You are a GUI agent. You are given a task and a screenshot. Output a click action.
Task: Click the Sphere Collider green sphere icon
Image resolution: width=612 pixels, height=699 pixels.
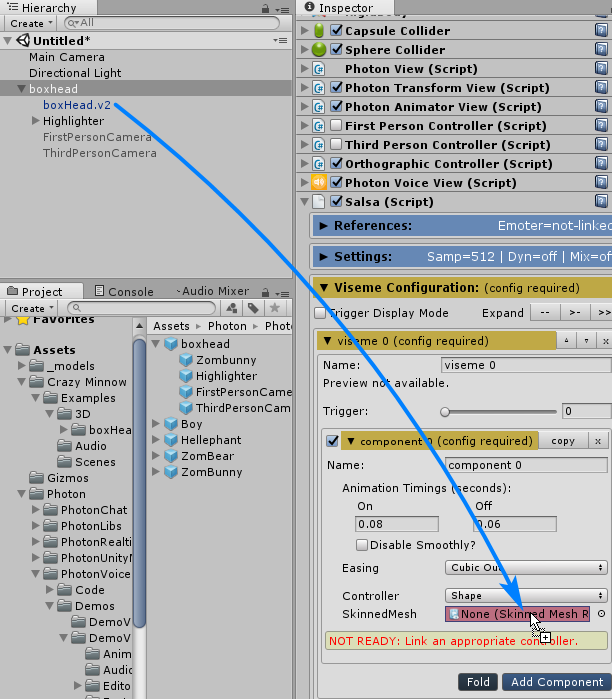pos(319,50)
